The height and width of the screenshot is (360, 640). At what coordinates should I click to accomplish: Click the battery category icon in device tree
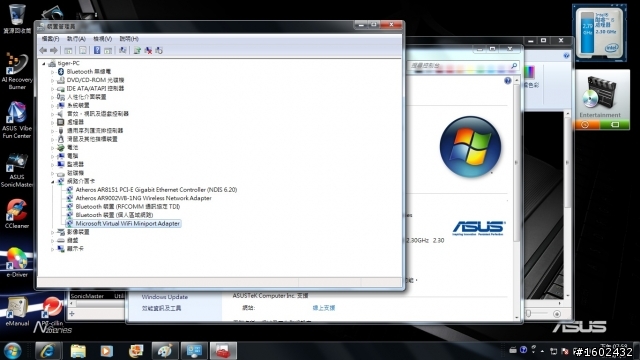coord(61,148)
